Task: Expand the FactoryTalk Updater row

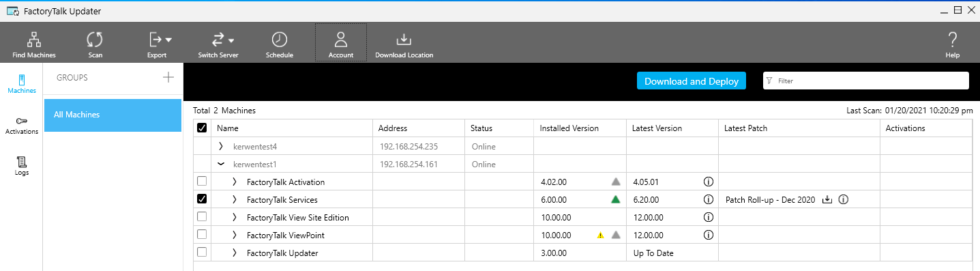Action: [x=235, y=253]
